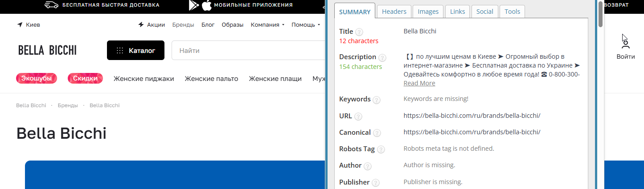Switch to the Headers tab

[394, 12]
